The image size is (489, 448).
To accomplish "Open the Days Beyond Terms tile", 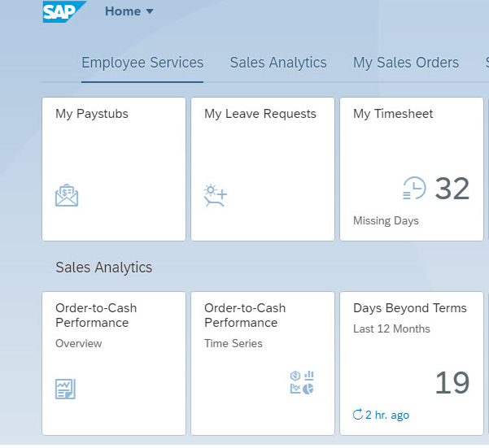I will (x=412, y=363).
